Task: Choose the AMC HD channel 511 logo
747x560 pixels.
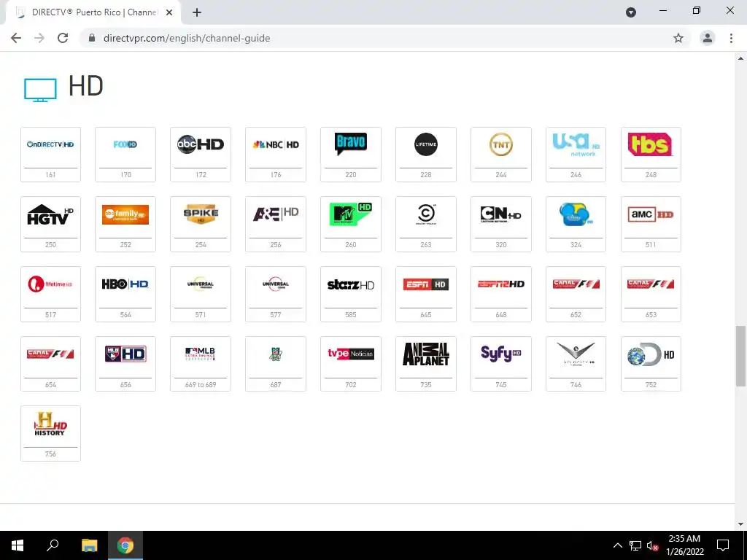Action: pyautogui.click(x=651, y=214)
